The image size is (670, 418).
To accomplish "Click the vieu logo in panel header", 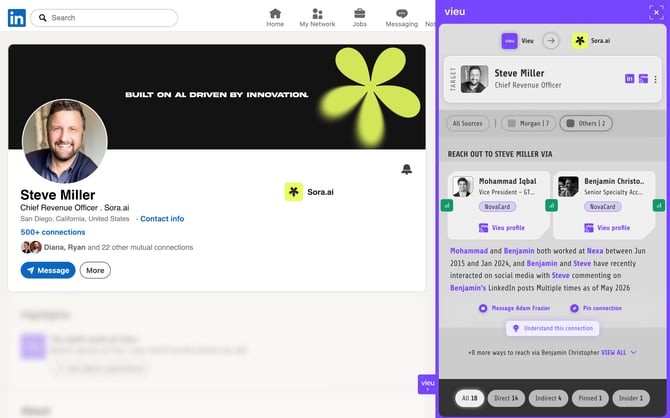I will 455,12.
